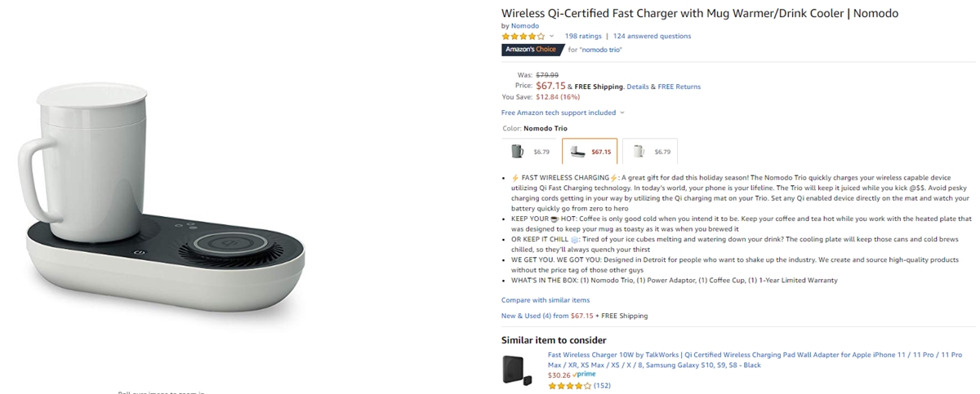980x394 pixels.
Task: Open the similar item's (152) reviews count
Action: [602, 385]
